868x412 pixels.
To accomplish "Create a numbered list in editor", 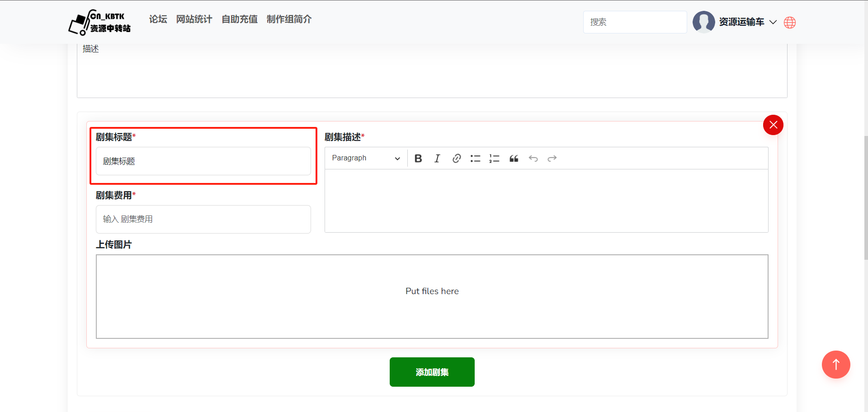I will [x=494, y=159].
